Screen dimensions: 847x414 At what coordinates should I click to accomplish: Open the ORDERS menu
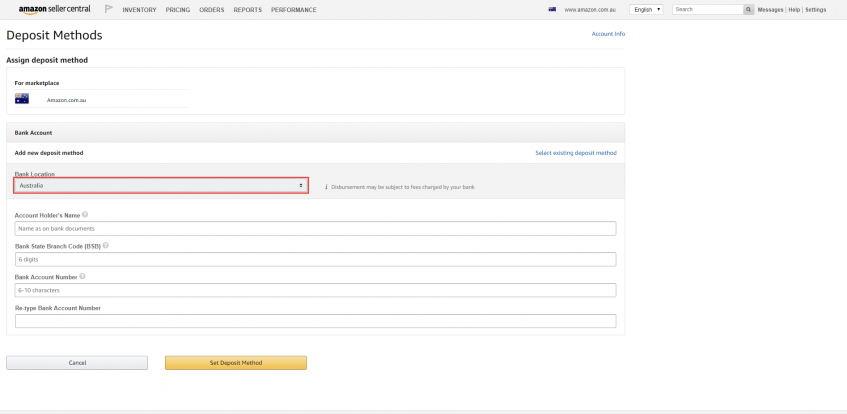(x=212, y=10)
